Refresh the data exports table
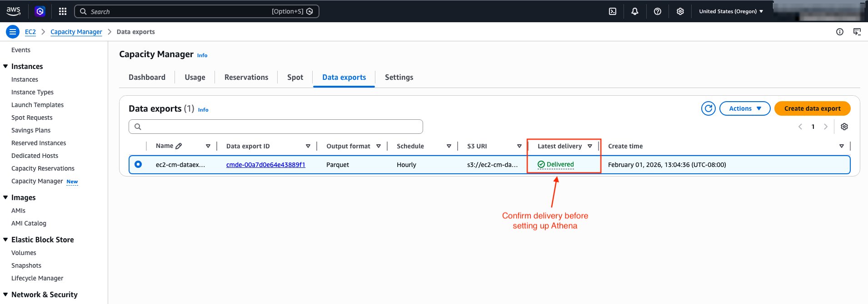Viewport: 868px width, 304px height. coord(708,108)
